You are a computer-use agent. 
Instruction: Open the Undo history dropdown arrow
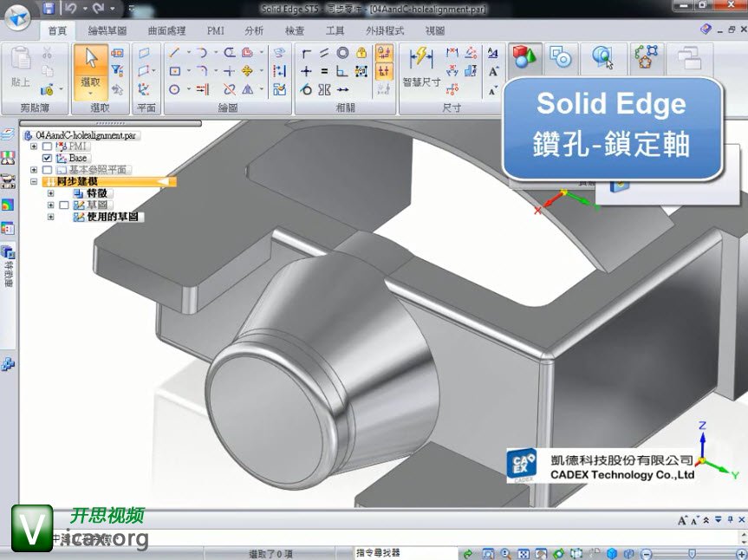pos(84,8)
